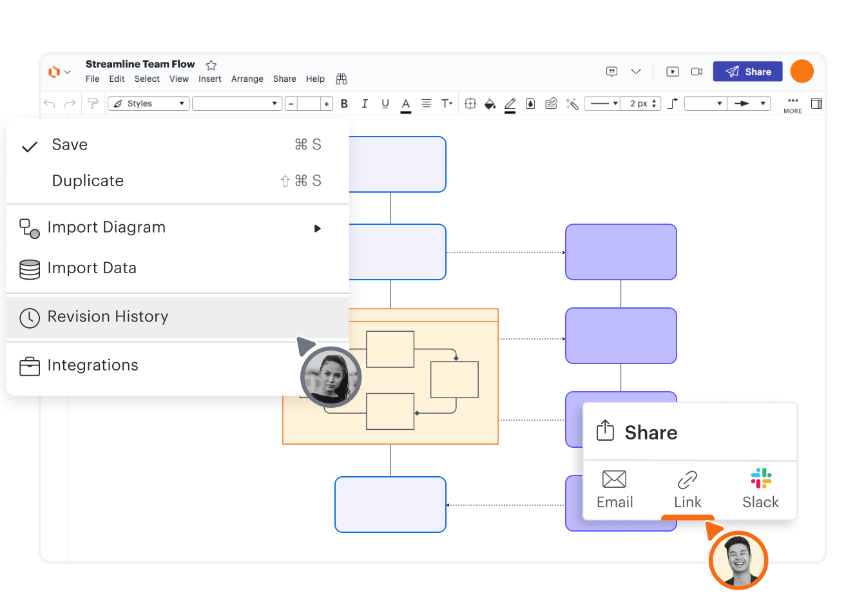Toggle bold text formatting

click(344, 104)
